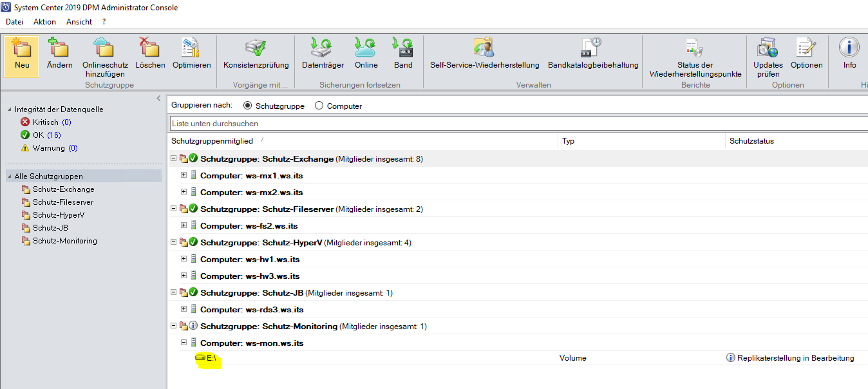
Task: Collapse computer ws-mon.ws.its
Action: coord(184,342)
